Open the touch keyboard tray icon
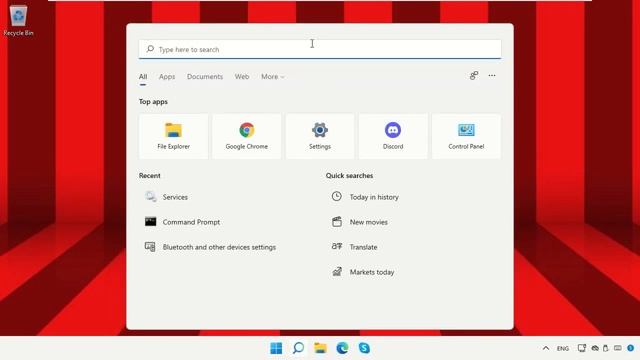This screenshot has height=360, width=640. 618,348
